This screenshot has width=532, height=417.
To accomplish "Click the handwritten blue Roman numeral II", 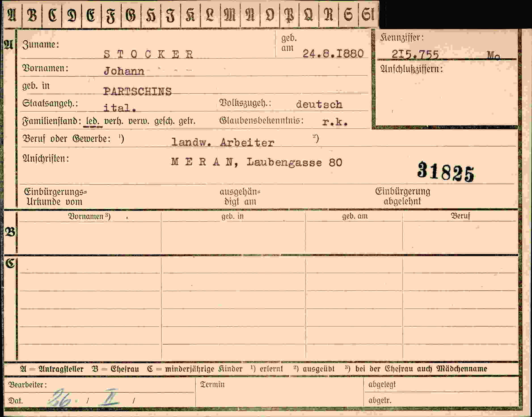I will [109, 398].
